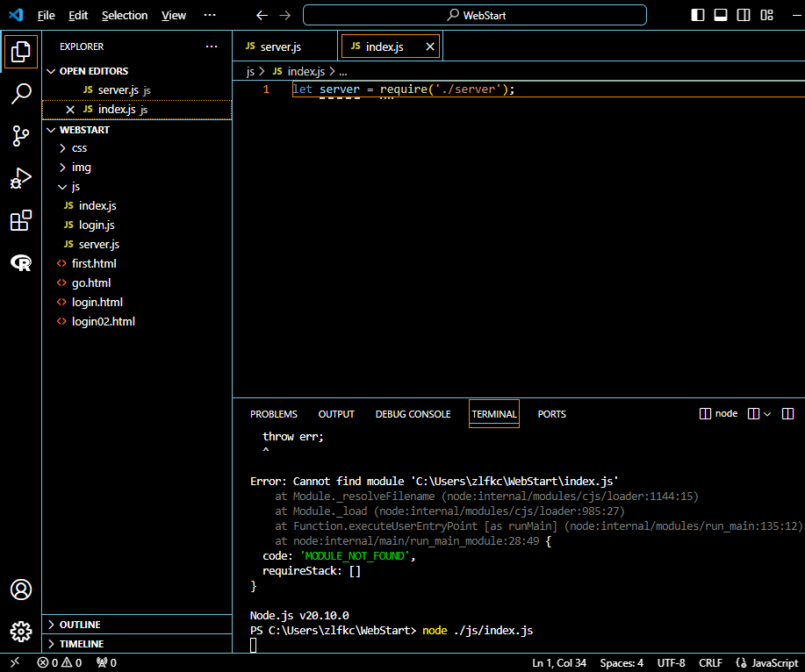Image resolution: width=805 pixels, height=672 pixels.
Task: Open errors and warnings count in status bar
Action: tap(60, 662)
